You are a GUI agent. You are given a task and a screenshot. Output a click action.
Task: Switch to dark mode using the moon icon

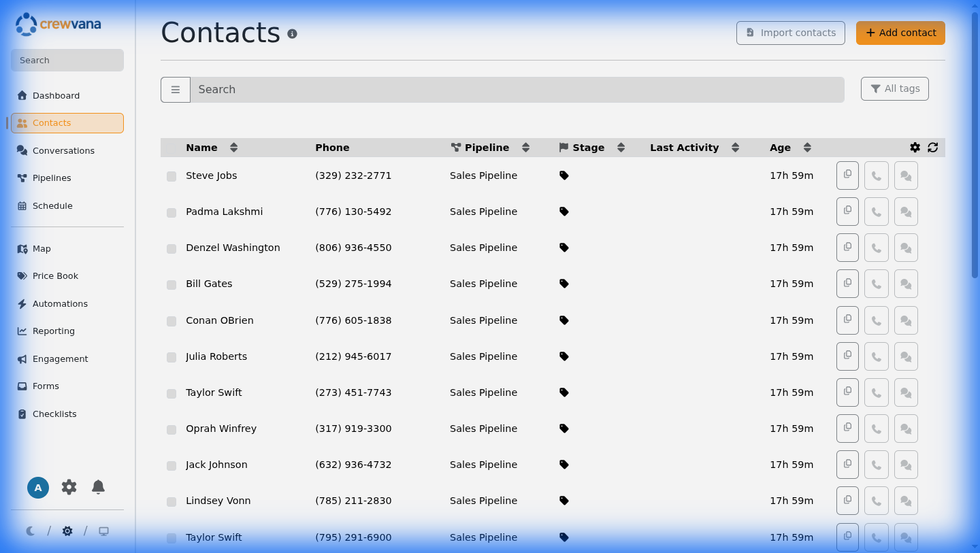point(30,531)
